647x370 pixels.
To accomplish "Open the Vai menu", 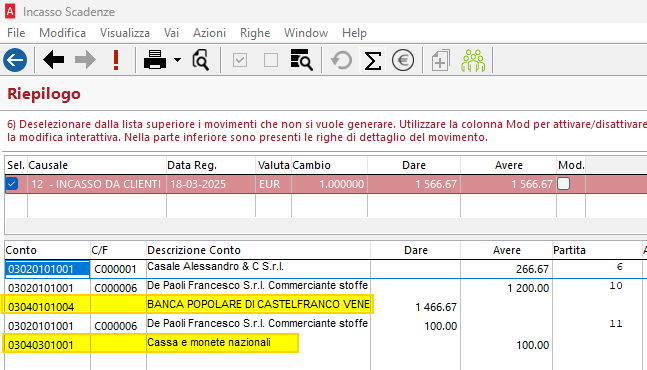I will coord(171,33).
